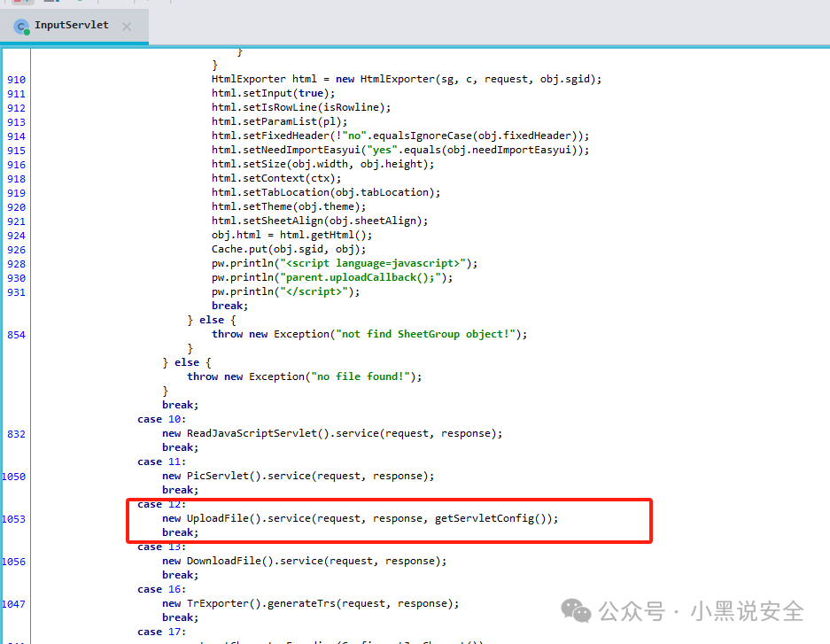830x644 pixels.
Task: Click the DownloadFile().service line
Action: coord(305,561)
